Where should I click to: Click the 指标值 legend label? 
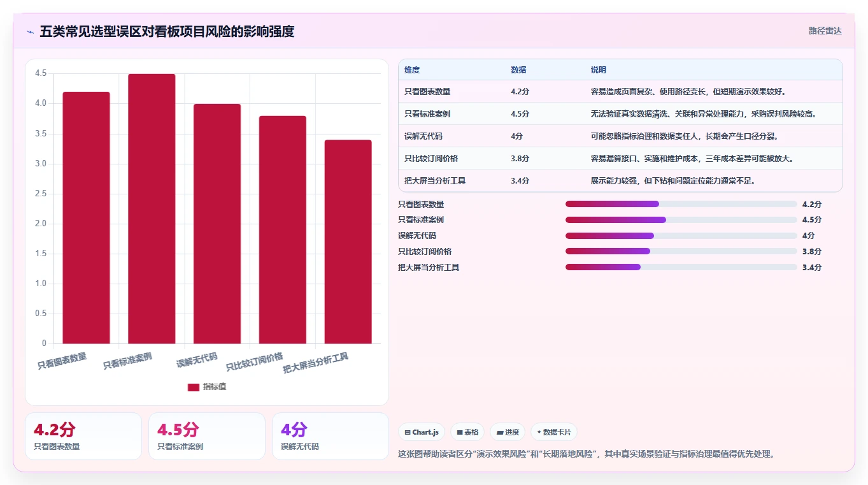tap(214, 387)
